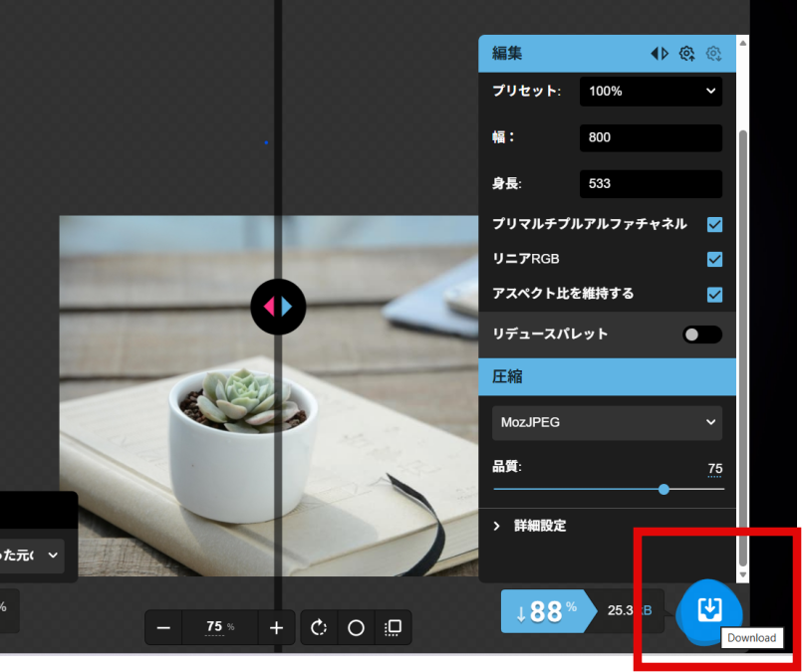802x672 pixels.
Task: Select the 編集 panel header
Action: [506, 54]
